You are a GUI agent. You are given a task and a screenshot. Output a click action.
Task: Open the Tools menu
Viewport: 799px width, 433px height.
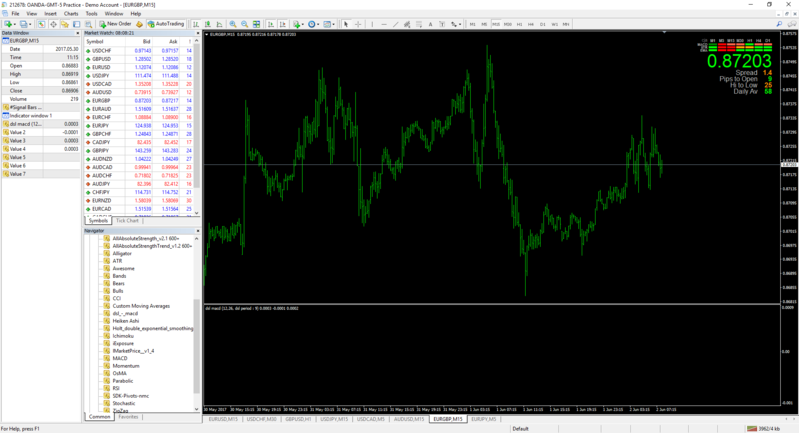tap(92, 14)
